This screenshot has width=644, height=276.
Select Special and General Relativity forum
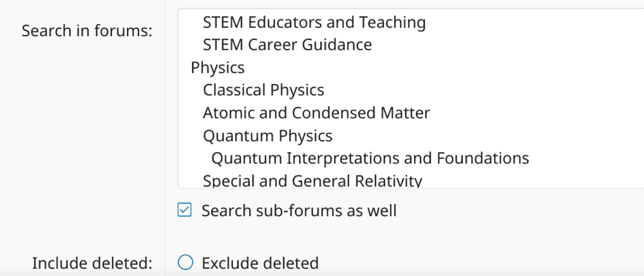tap(312, 180)
